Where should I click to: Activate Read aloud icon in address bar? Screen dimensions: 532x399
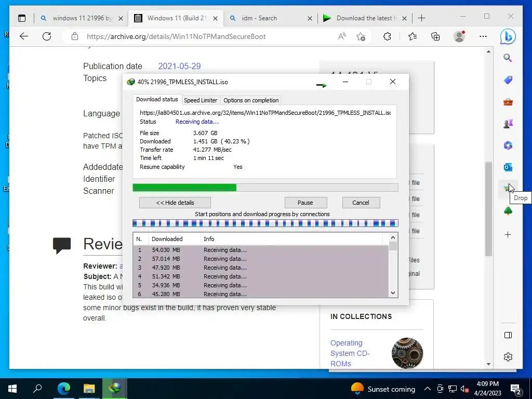pos(342,36)
